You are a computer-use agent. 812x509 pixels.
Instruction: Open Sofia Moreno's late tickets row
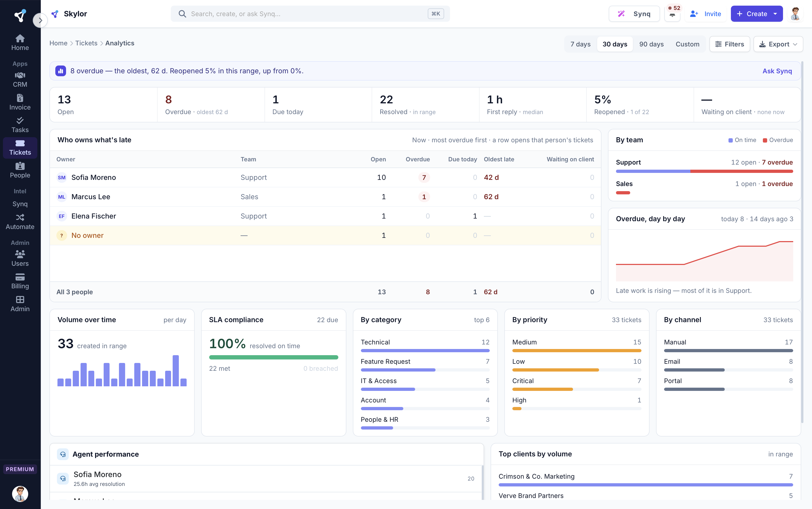point(325,177)
